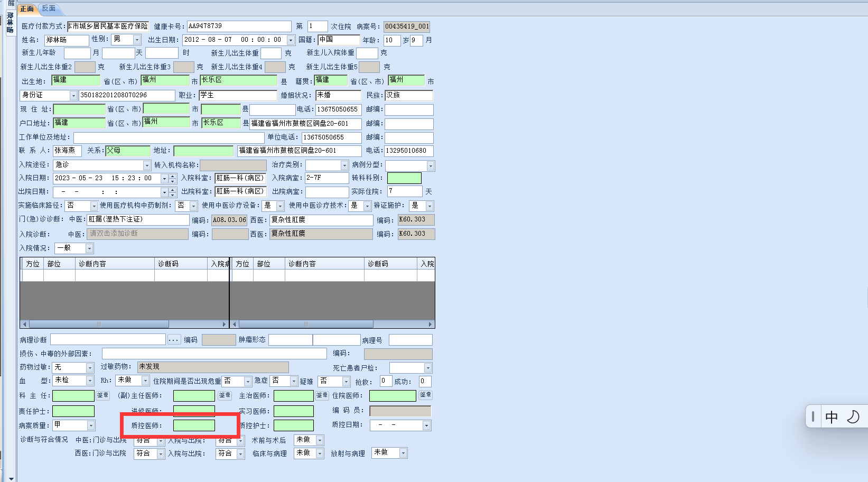Screen dimensions: 868x482
Task: Click the 签章 button beside 科主任
Action: click(102, 395)
